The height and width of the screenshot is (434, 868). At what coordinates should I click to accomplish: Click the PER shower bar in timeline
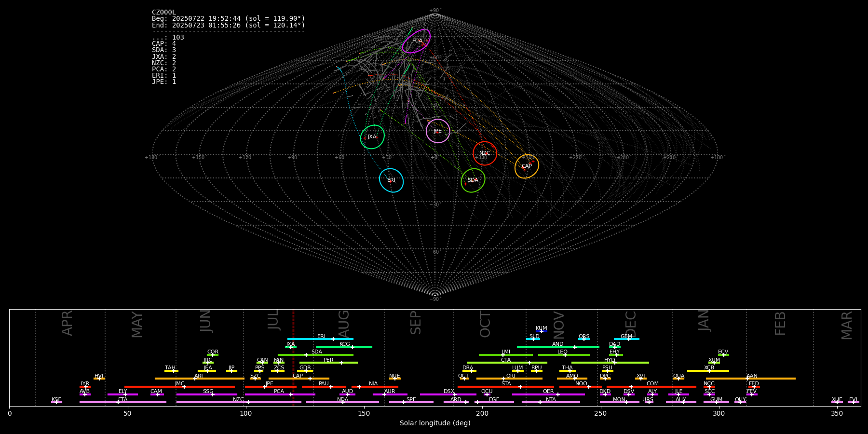click(x=328, y=363)
